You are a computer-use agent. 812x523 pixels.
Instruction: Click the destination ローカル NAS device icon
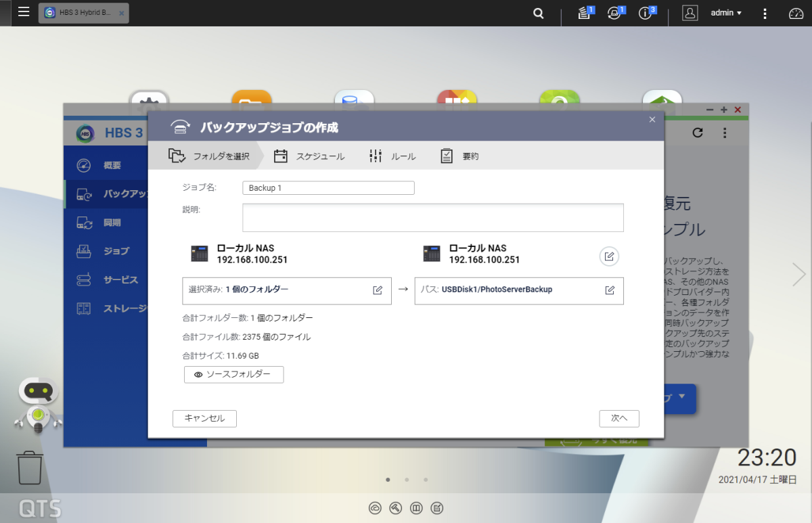(432, 254)
